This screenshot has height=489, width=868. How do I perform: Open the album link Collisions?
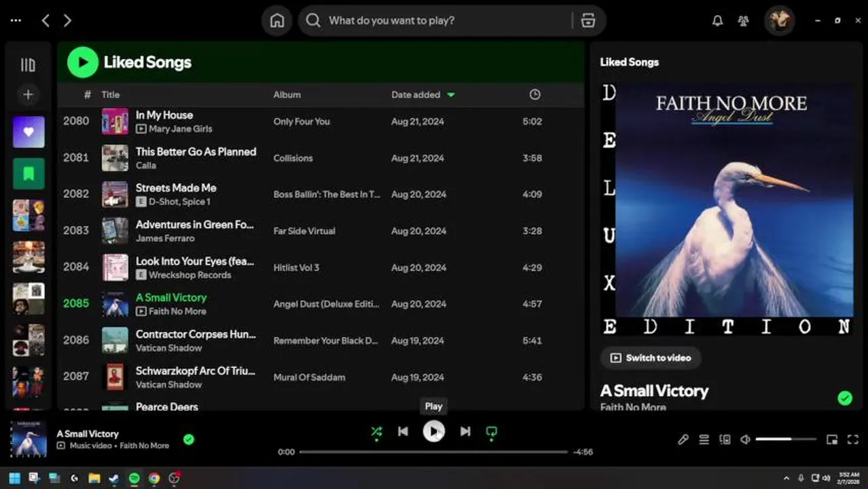(293, 158)
